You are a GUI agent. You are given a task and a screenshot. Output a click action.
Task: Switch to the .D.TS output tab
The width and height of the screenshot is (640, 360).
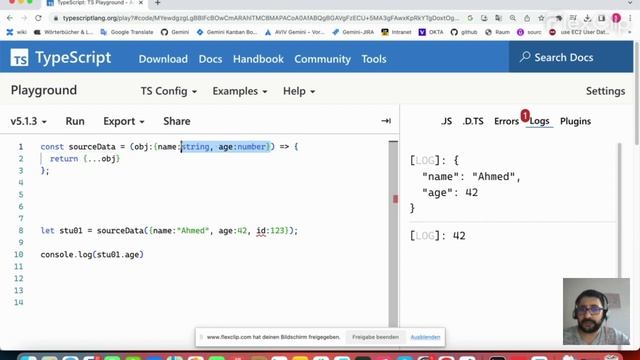pyautogui.click(x=473, y=121)
